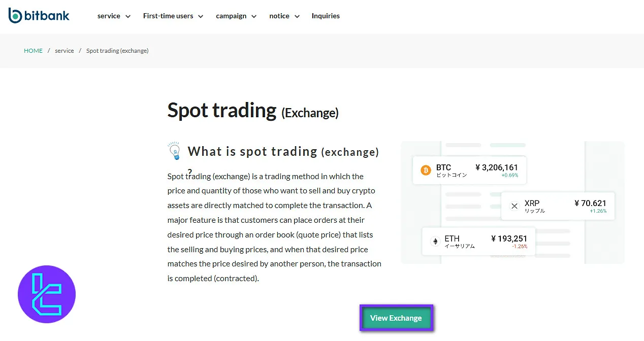Select the XRP price card
Image resolution: width=644 pixels, height=341 pixels.
click(x=558, y=206)
